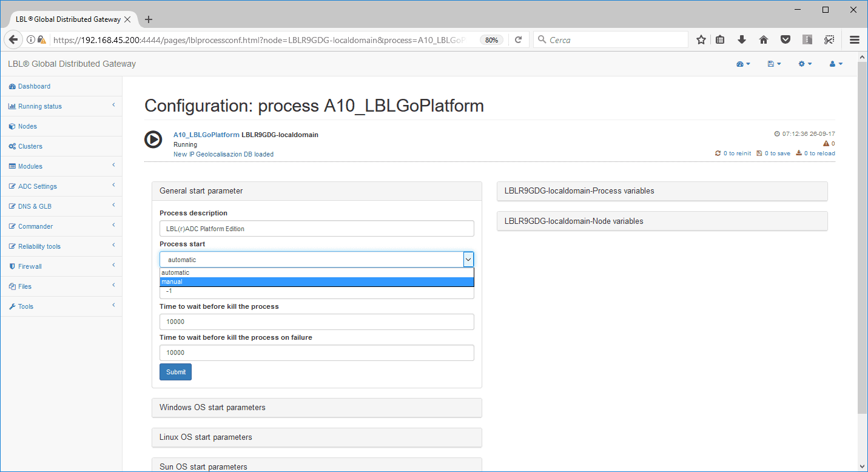Open the browser downloads arrow icon
Image resolution: width=868 pixels, height=472 pixels.
tap(741, 39)
